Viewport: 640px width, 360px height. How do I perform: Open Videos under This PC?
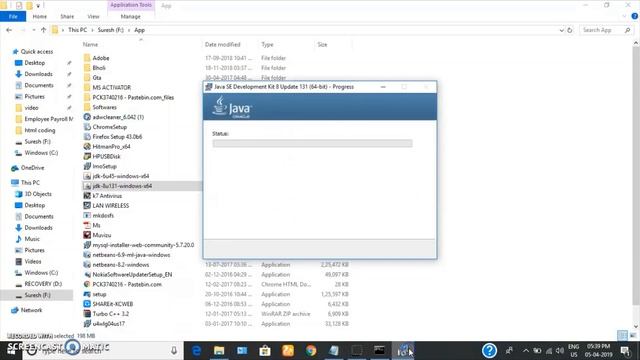33,262
